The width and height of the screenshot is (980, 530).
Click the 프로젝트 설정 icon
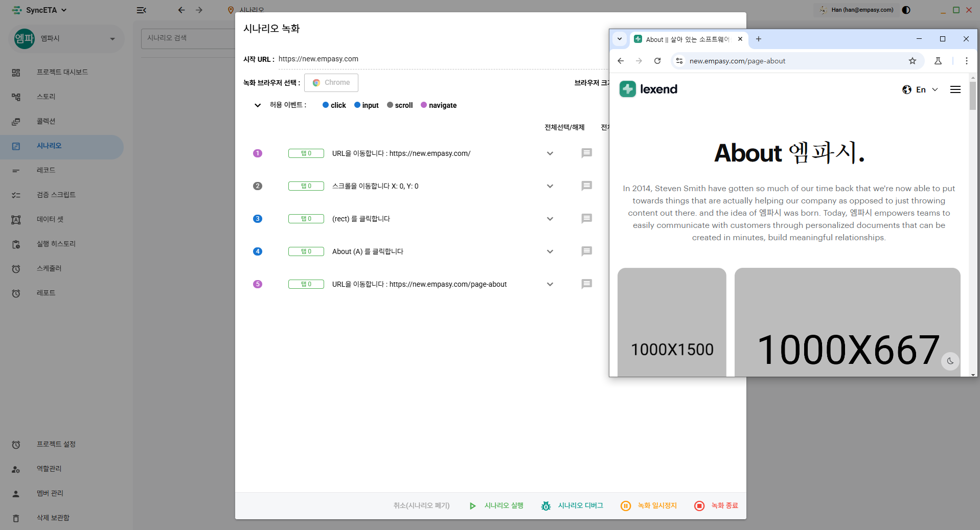[x=16, y=445]
